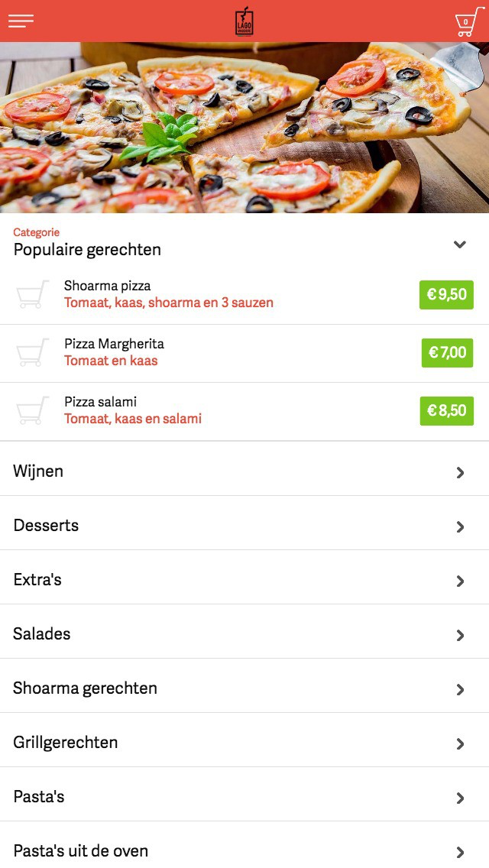Click the Lago restaurant logo

244,21
